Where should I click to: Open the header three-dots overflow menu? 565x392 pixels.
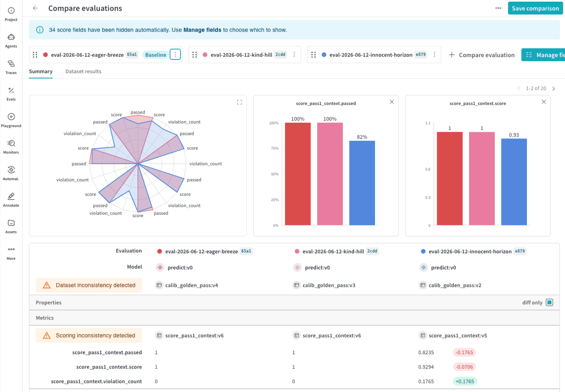tap(498, 8)
